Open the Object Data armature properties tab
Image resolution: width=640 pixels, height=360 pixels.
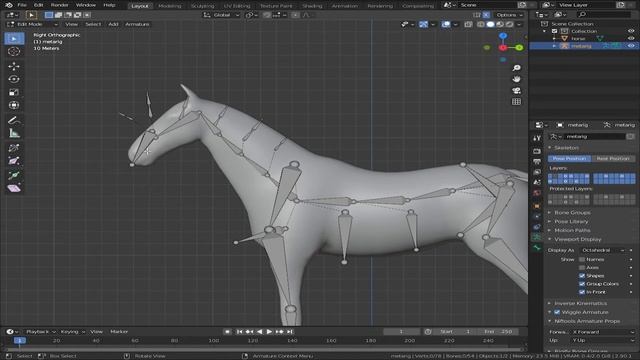point(537,237)
